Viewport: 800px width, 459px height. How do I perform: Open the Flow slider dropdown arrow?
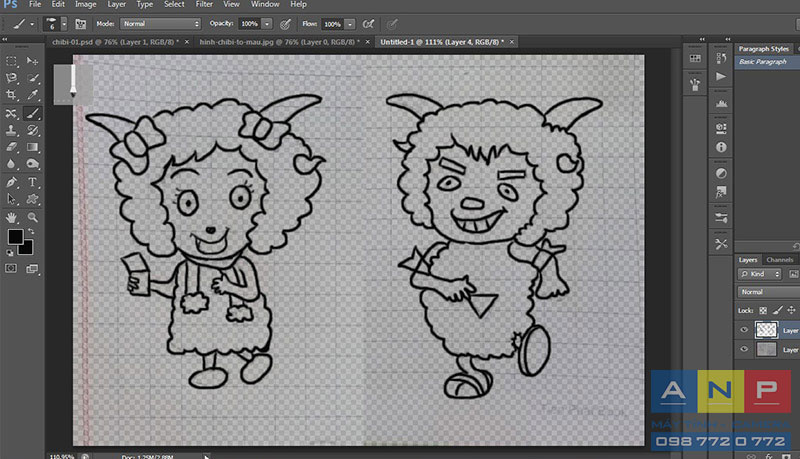tap(350, 24)
